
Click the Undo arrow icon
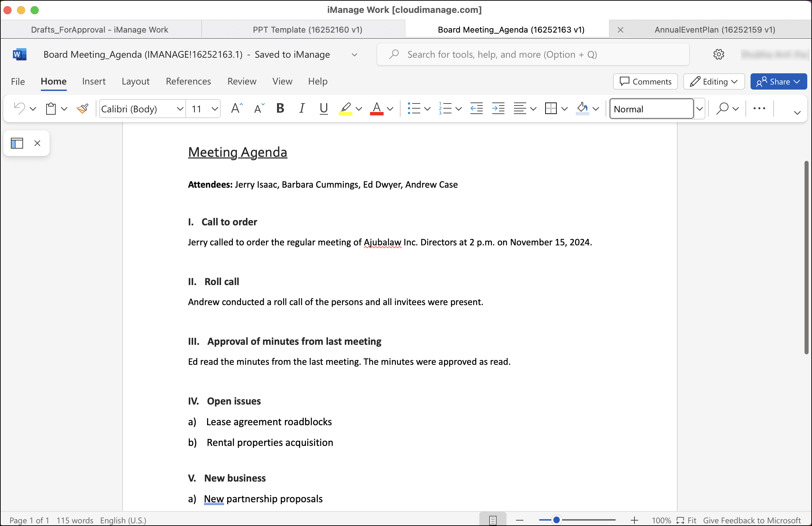[19, 109]
